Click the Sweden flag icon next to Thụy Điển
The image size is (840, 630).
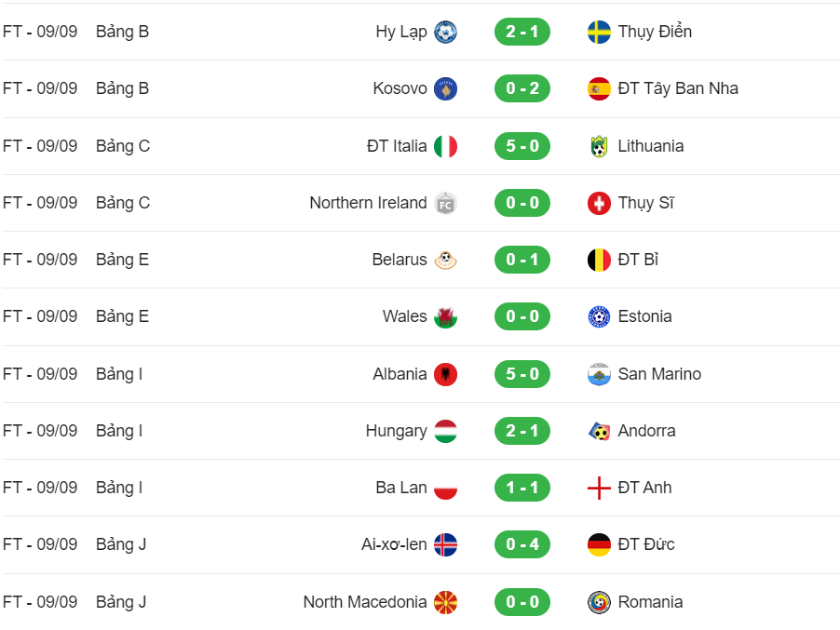[599, 33]
